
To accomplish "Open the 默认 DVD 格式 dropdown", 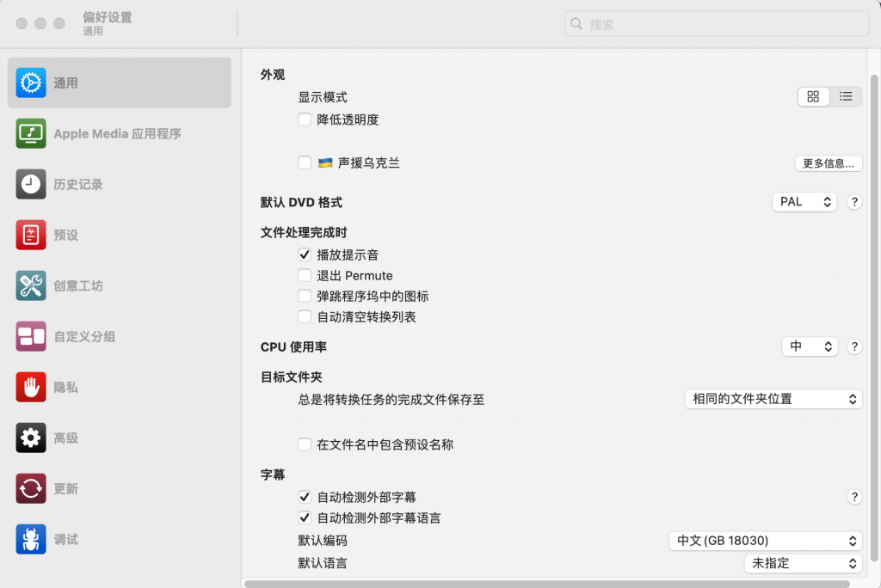I will (x=804, y=201).
